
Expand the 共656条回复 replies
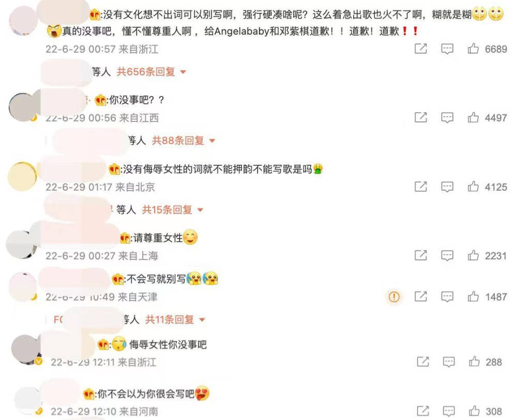151,72
